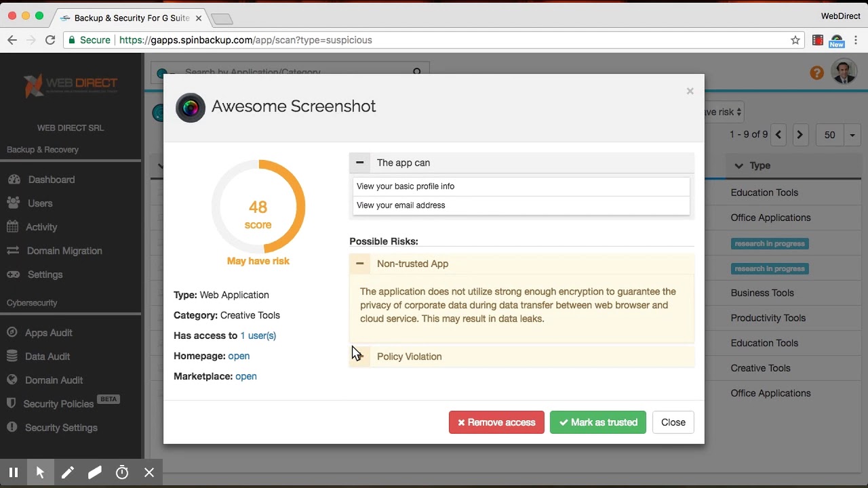868x488 pixels.
Task: Click the red browser extension icon
Action: pos(818,40)
